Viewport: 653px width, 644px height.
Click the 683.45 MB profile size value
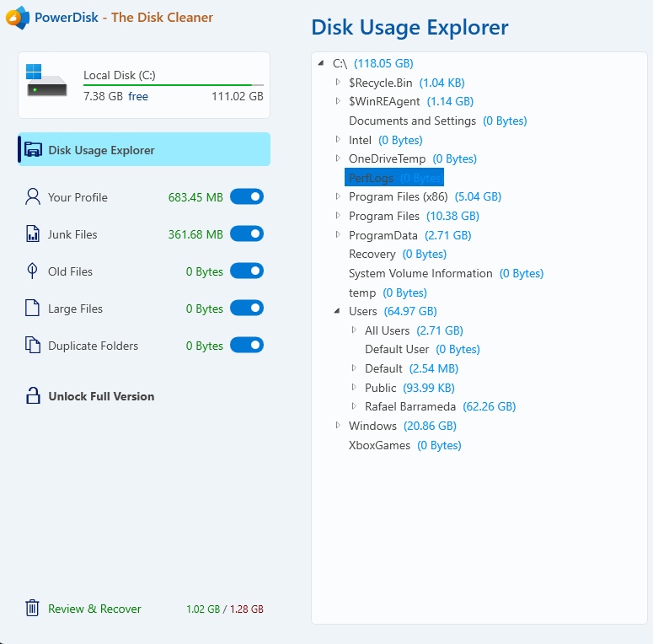point(195,197)
